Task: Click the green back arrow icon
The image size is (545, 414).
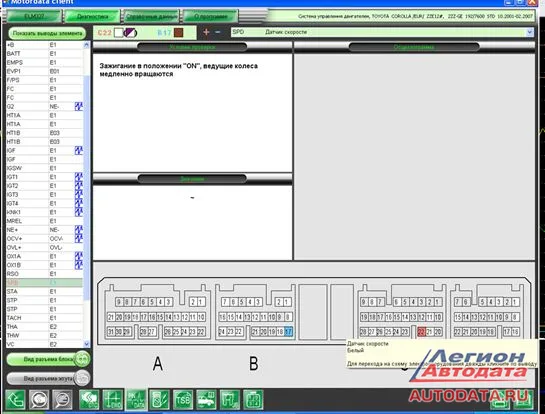Action: [15, 400]
